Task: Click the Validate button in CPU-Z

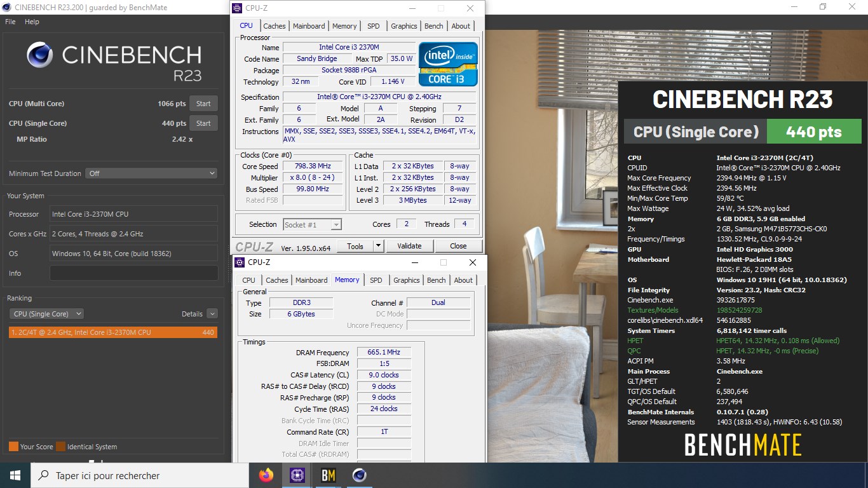Action: point(409,246)
